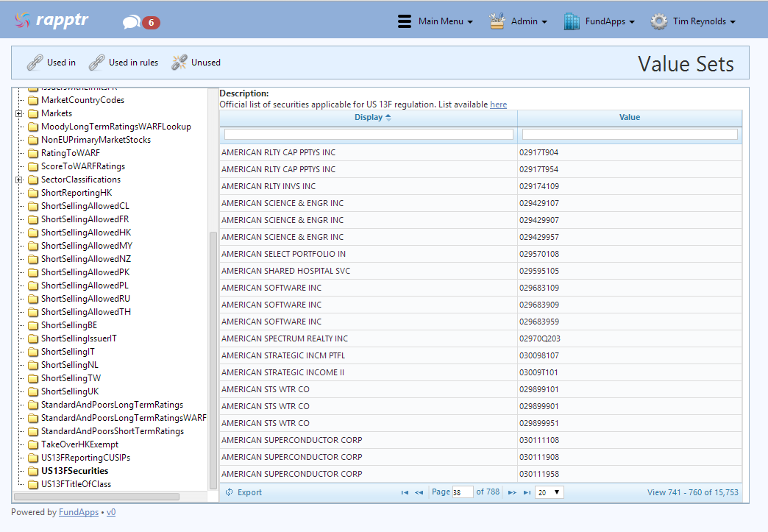The width and height of the screenshot is (768, 532).
Task: Select AMERICAN SHARED HOSPITAL SVC row
Action: coord(480,271)
